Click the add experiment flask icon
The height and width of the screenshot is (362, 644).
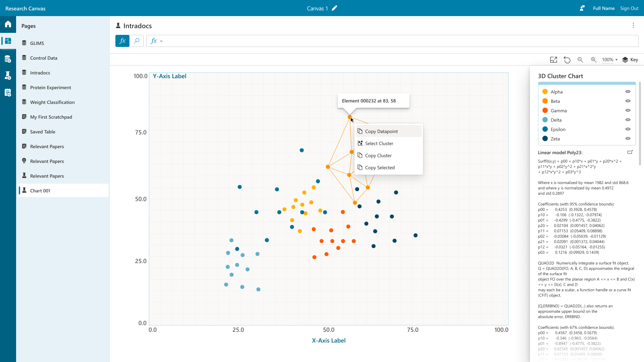[8, 75]
